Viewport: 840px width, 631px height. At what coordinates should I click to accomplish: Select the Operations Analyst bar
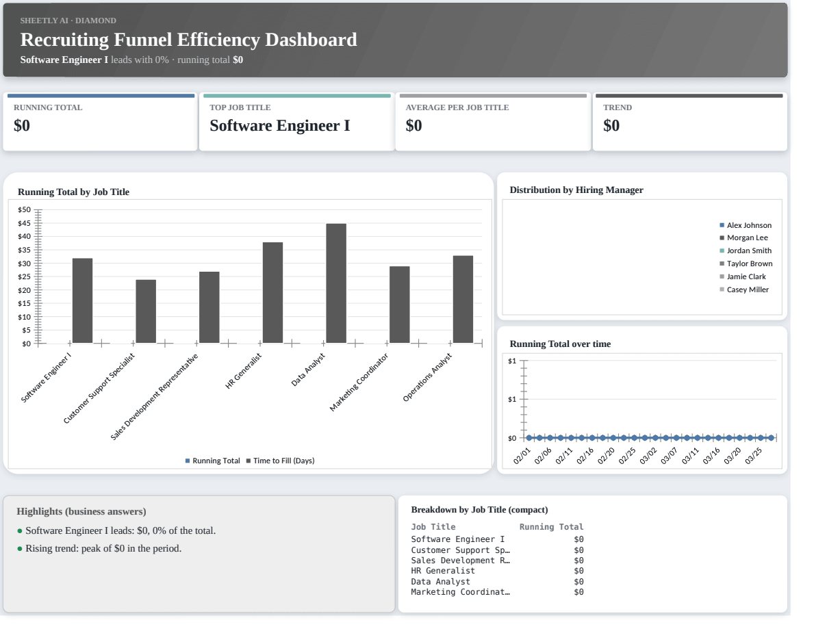click(463, 299)
